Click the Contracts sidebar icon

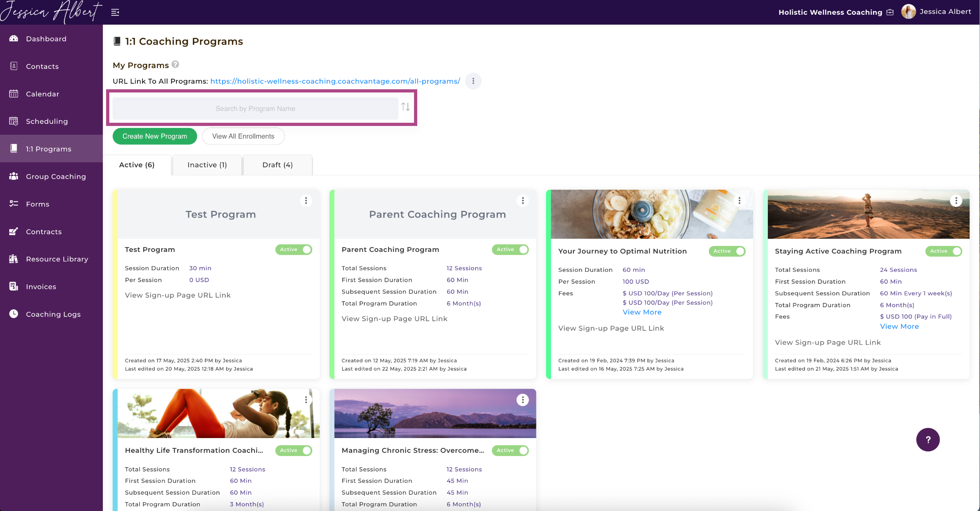click(14, 231)
